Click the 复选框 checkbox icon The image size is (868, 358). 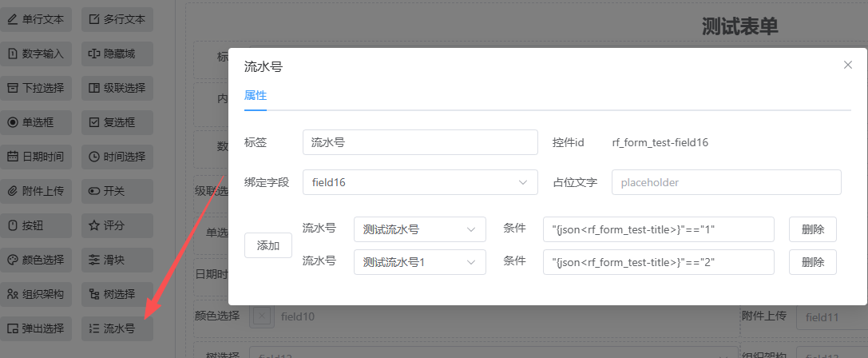[x=94, y=122]
